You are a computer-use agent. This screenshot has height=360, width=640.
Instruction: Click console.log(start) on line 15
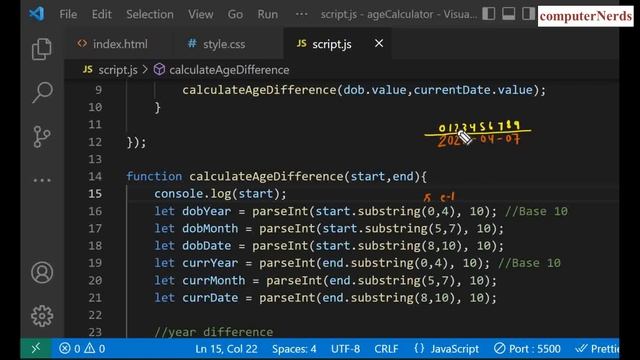click(x=220, y=193)
